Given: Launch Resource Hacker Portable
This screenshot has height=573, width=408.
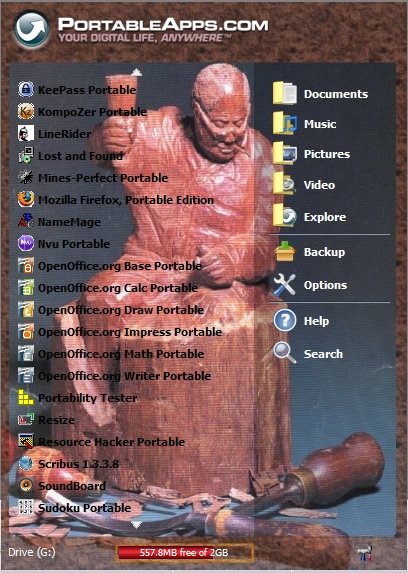Looking at the screenshot, I should 112,442.
